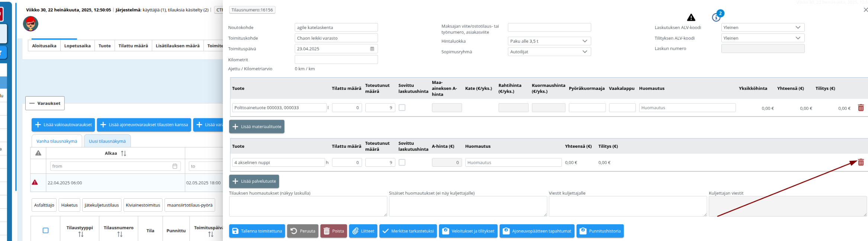Switch to Vanha tilausnäkymä tab
868x241 pixels.
tap(57, 141)
